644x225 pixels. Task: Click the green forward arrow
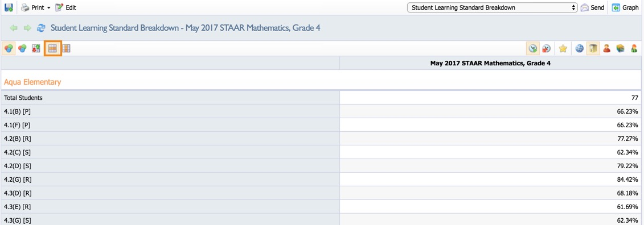coord(27,28)
